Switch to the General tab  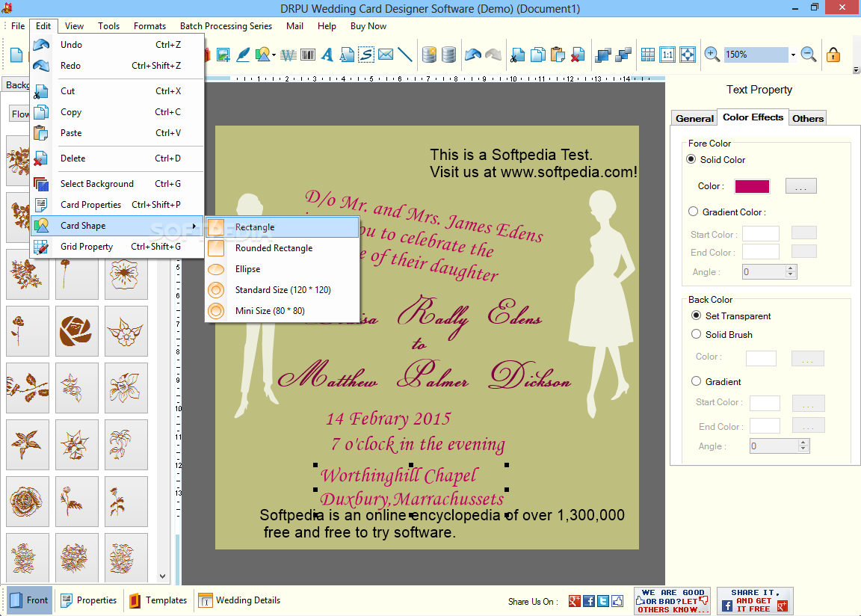tap(694, 118)
